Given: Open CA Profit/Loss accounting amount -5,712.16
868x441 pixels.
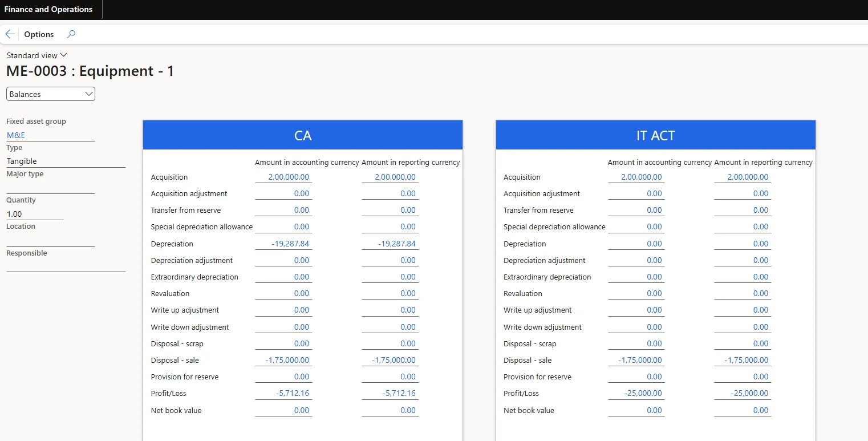Looking at the screenshot, I should pos(283,393).
